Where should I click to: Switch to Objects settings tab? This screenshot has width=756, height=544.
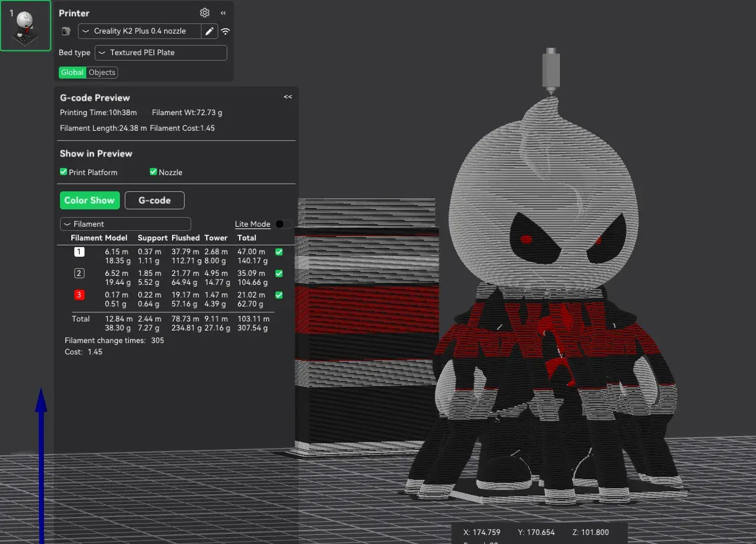coord(102,72)
